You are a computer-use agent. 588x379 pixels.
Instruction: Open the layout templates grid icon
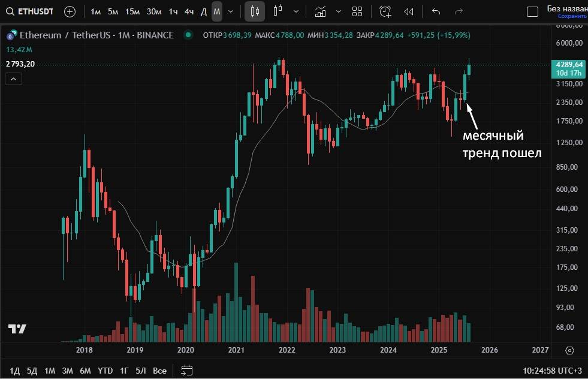click(x=357, y=11)
